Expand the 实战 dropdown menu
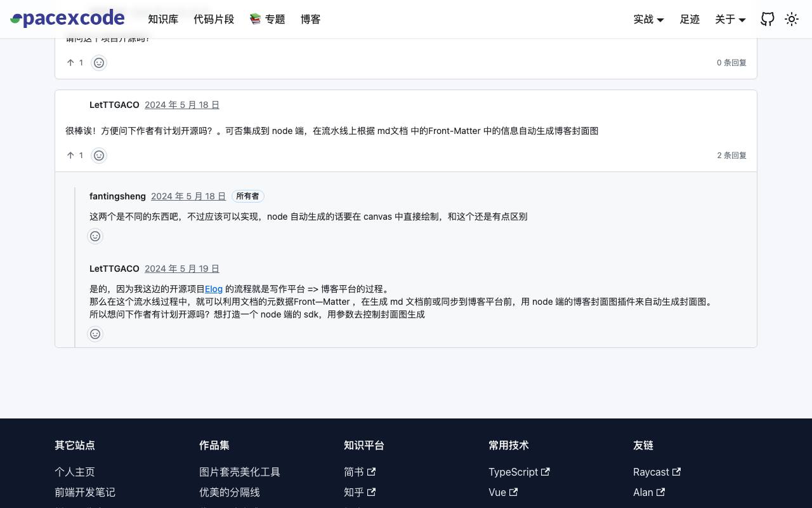 pos(648,19)
